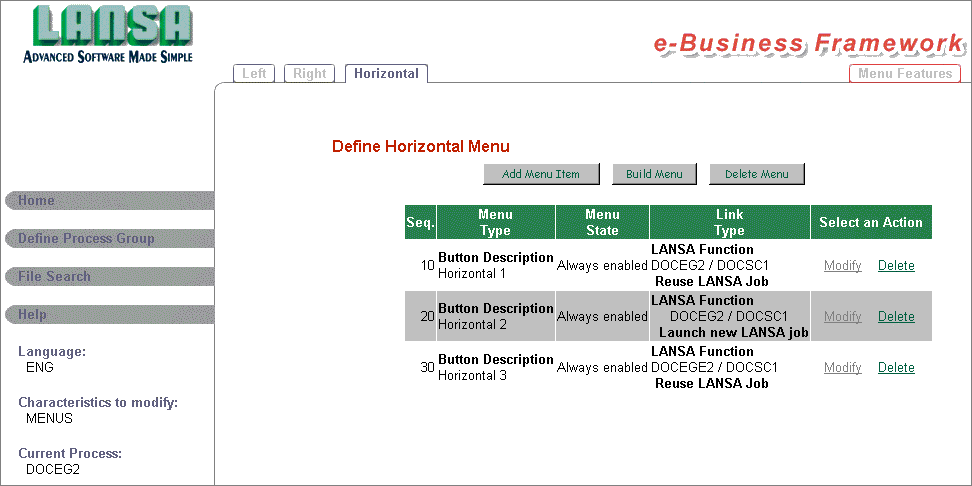The width and height of the screenshot is (972, 486).
Task: Delete the Horizontal 1 menu item
Action: click(896, 266)
